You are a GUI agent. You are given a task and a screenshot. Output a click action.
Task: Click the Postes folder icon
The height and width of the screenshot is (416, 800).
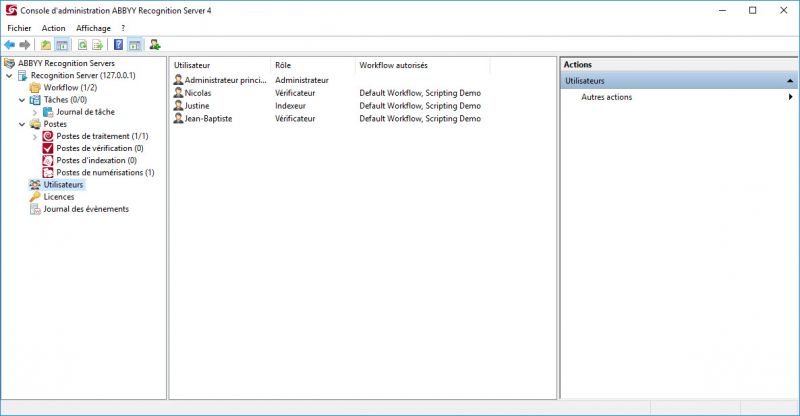[35, 124]
